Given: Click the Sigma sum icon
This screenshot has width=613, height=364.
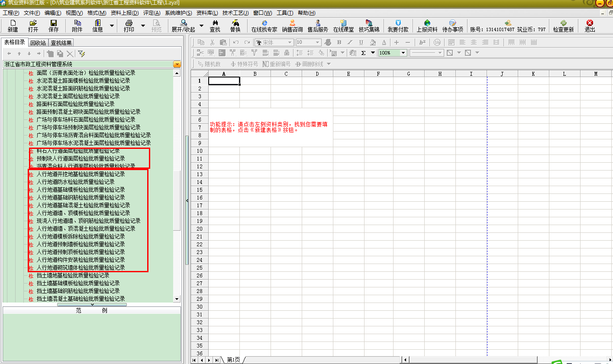Looking at the screenshot, I should click(x=363, y=53).
